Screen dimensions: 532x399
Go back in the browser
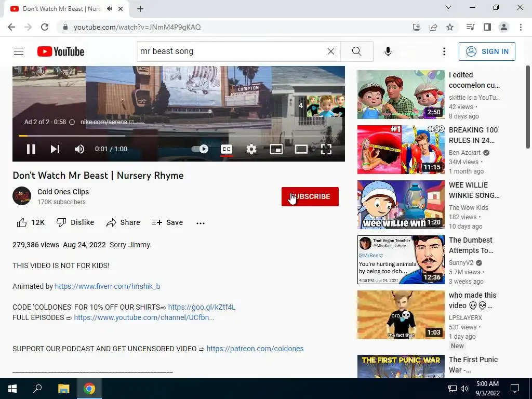[x=11, y=27]
